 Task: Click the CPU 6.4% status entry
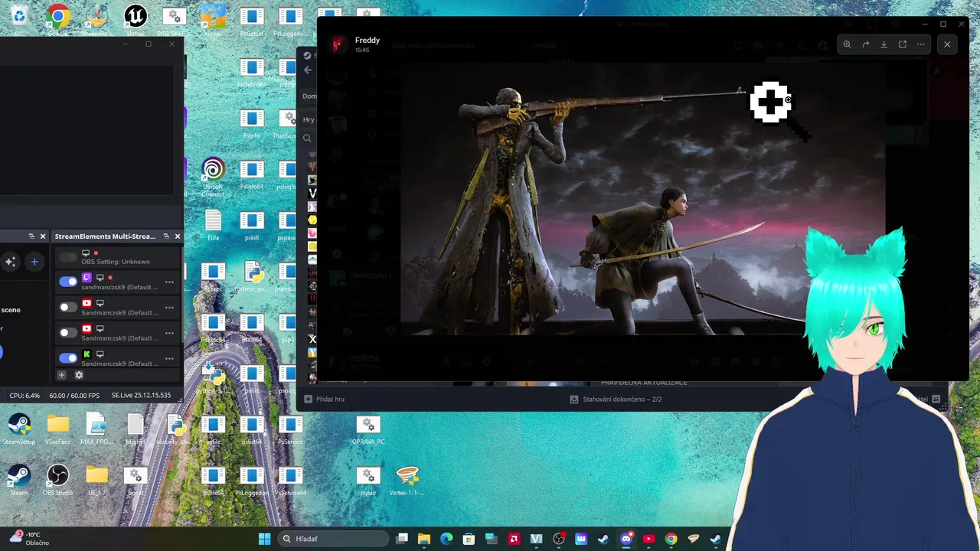pyautogui.click(x=24, y=396)
